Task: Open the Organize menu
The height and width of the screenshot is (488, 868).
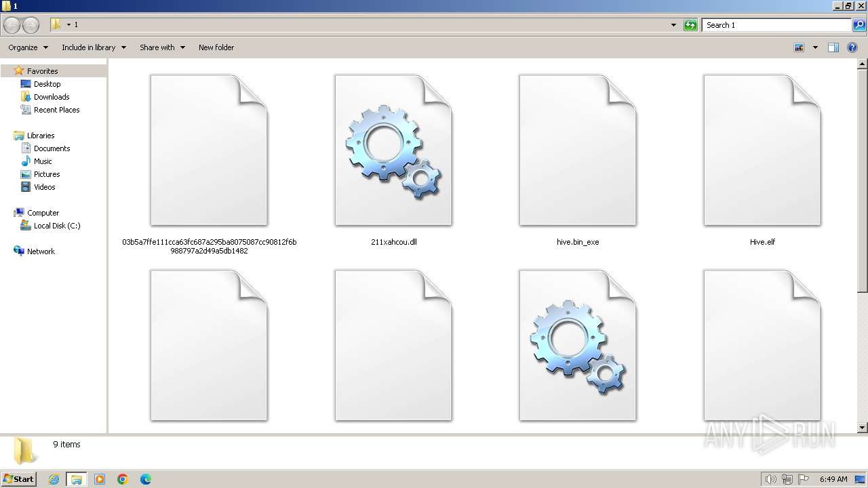Action: coord(28,47)
